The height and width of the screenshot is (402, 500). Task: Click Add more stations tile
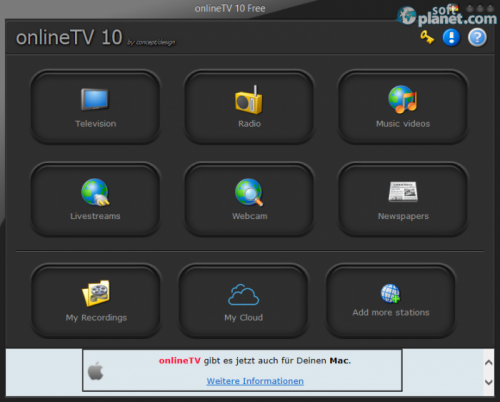[x=391, y=301]
